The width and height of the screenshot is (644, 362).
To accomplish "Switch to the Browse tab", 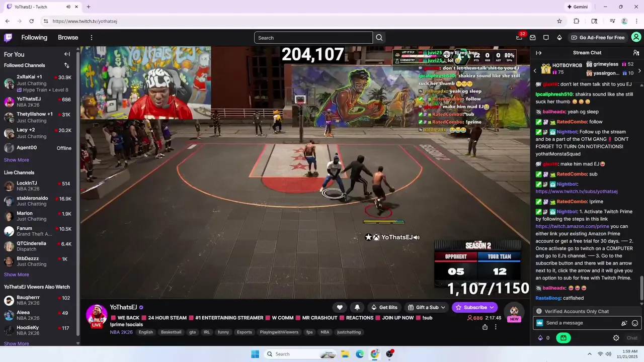I will 68,38.
